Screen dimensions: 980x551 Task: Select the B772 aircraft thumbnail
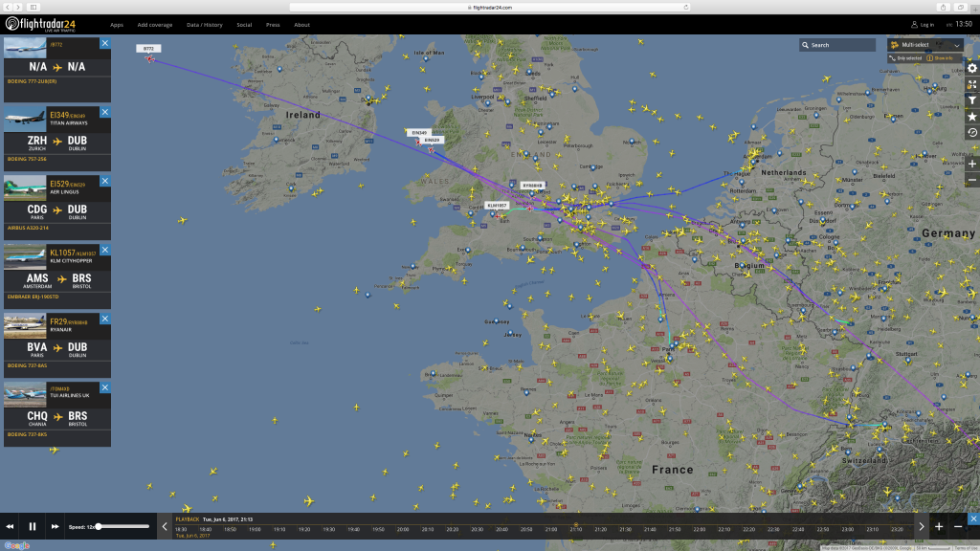tap(25, 48)
